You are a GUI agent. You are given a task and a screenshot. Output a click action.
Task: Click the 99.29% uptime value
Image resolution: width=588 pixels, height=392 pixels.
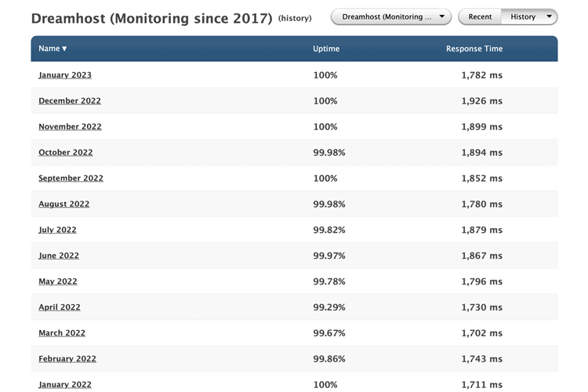tap(329, 307)
